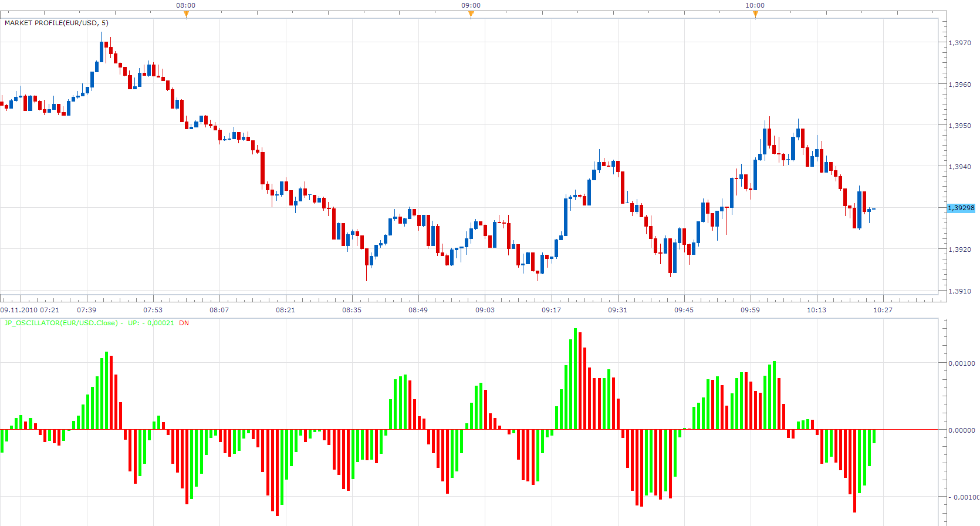
Task: Click the 07:53 time axis label
Action: 153,310
